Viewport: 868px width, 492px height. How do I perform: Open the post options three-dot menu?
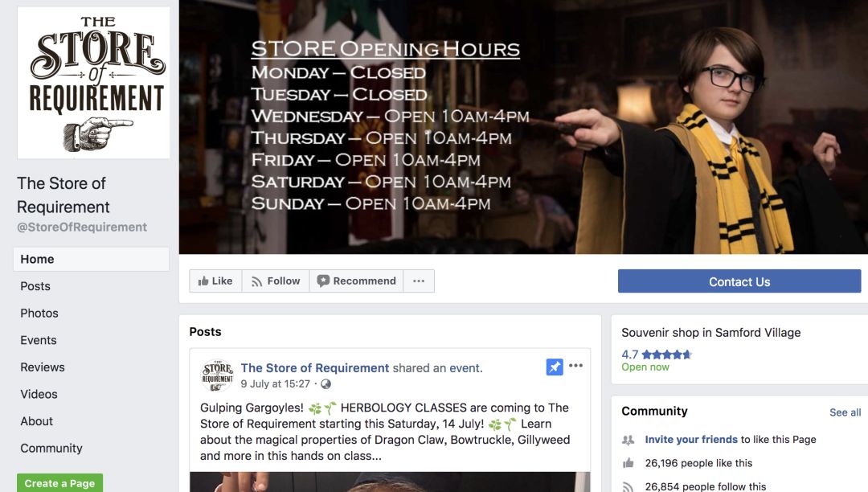point(575,365)
